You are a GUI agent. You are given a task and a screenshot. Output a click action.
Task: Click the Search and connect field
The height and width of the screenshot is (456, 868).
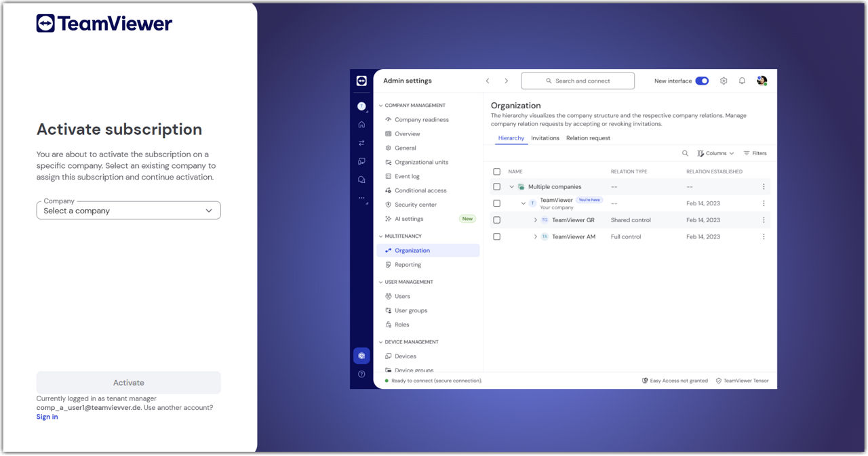click(x=578, y=81)
